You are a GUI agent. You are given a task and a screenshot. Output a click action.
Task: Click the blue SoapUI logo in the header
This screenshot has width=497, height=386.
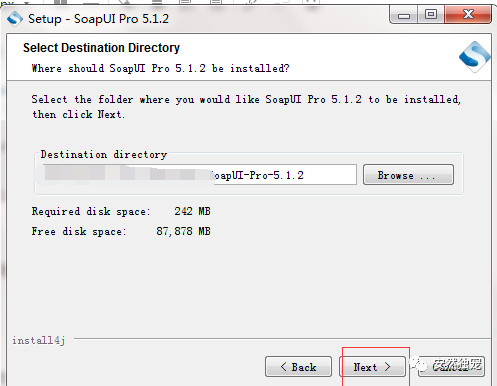click(x=475, y=57)
